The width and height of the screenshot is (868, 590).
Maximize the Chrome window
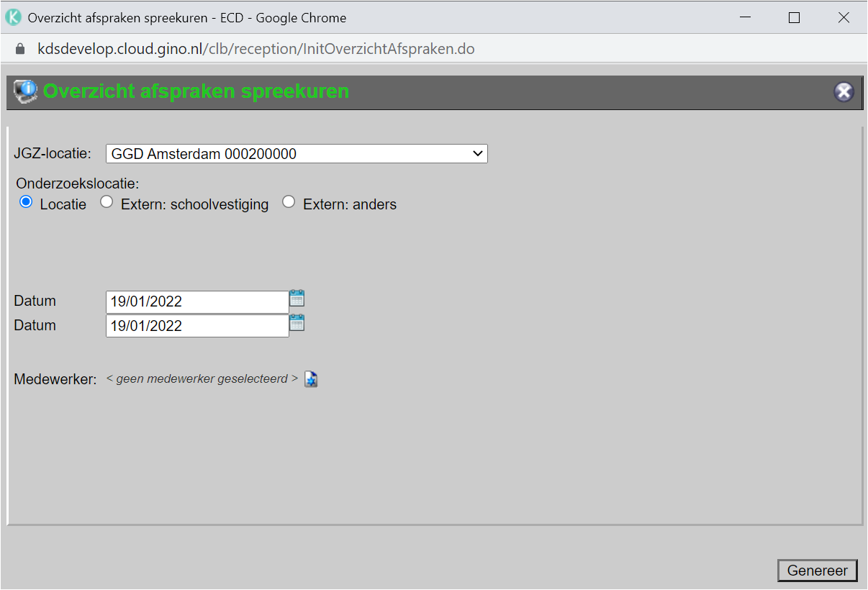[794, 18]
